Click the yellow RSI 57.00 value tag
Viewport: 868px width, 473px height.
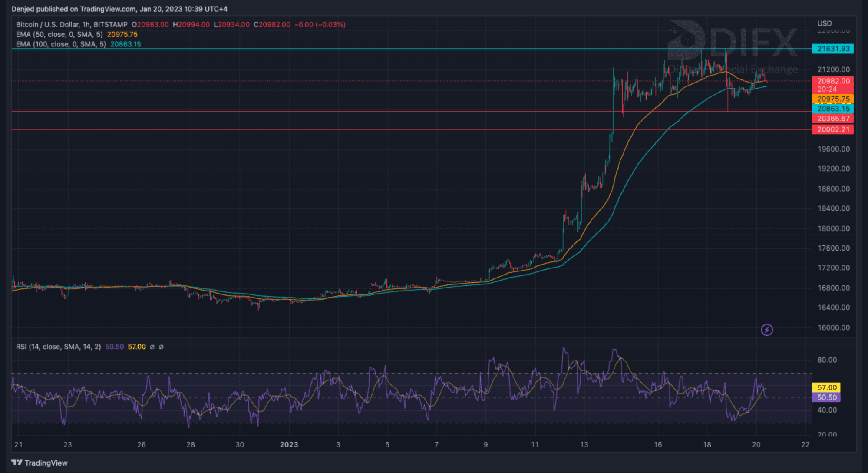(826, 387)
